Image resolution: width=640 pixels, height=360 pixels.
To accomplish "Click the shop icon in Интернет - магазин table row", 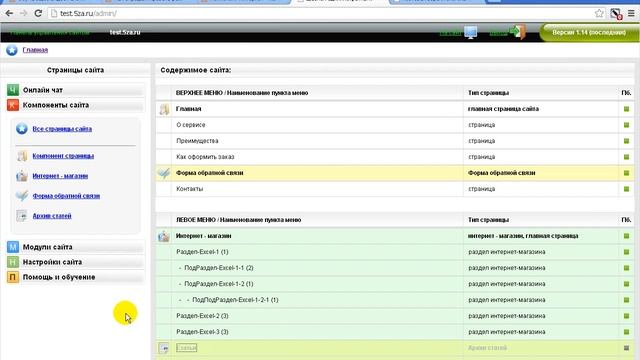I will tap(164, 236).
